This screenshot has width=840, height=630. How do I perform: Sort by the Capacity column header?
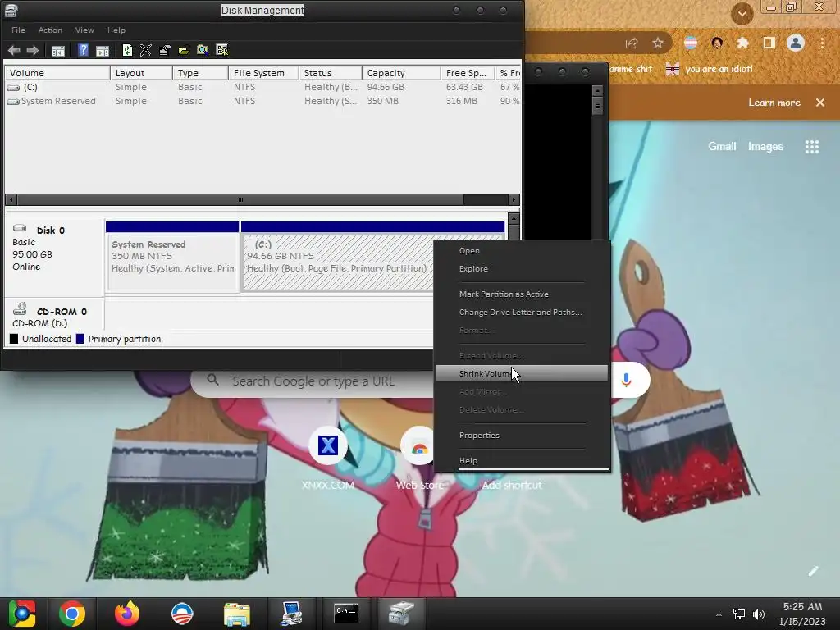point(400,73)
